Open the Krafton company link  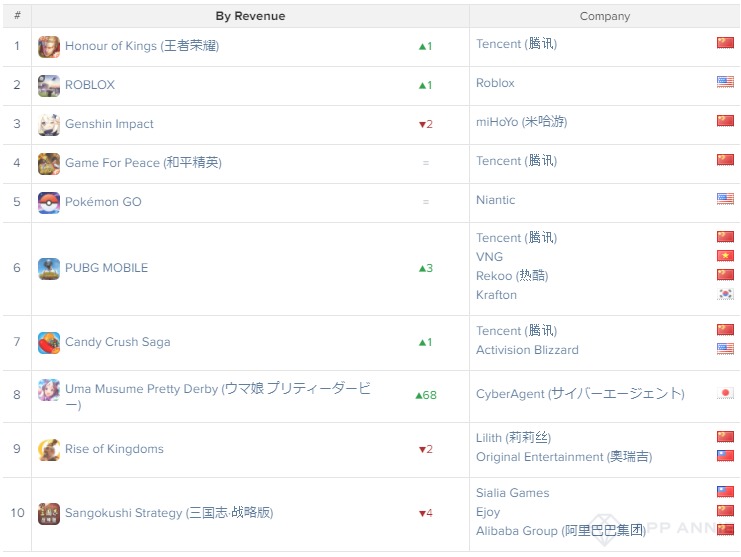(x=496, y=295)
